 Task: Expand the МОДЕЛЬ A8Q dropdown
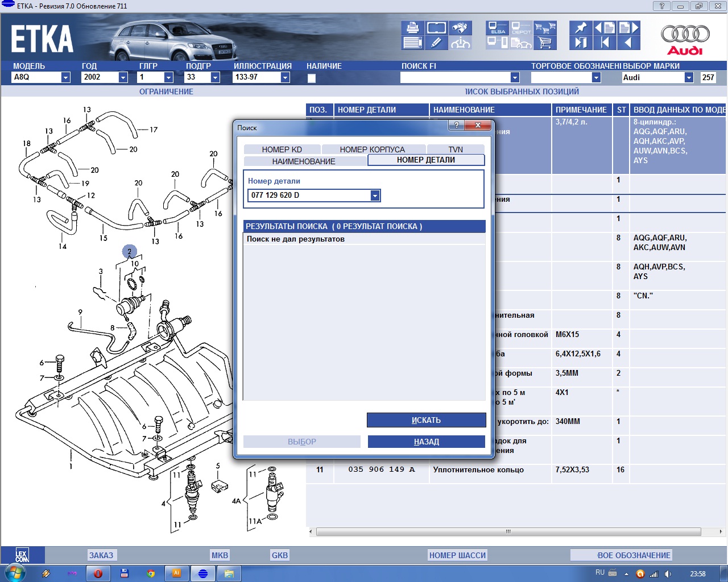65,77
